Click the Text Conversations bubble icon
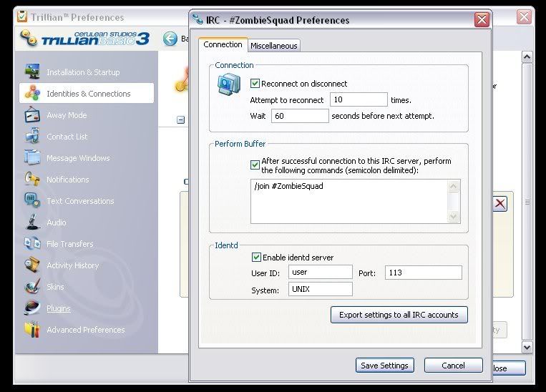 click(32, 200)
